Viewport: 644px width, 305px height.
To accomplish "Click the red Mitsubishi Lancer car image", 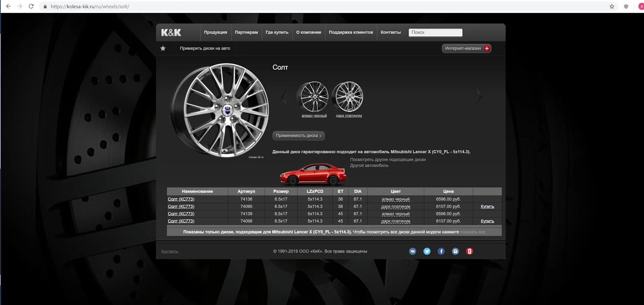I will point(313,174).
